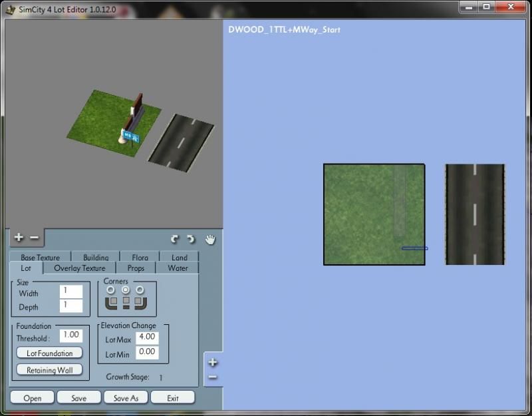The height and width of the screenshot is (416, 532).
Task: Select the middle Corners radio button
Action: [x=126, y=290]
